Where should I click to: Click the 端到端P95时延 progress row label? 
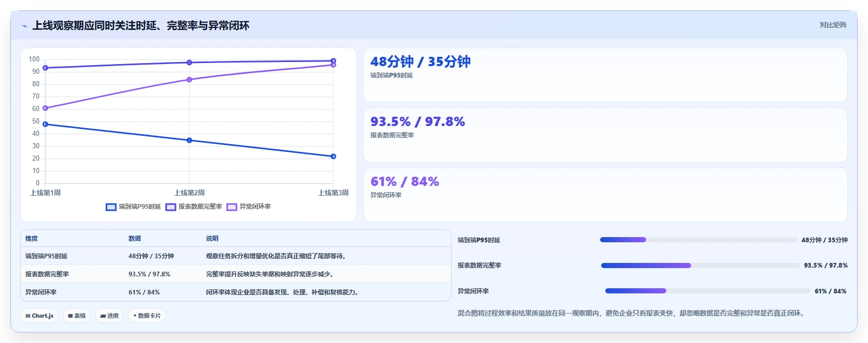tap(479, 240)
